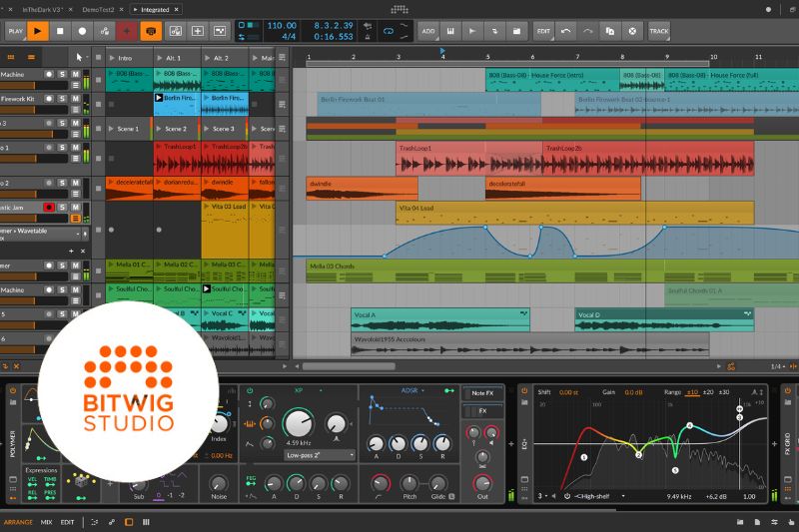Open the PLAY menu button
Image resolution: width=799 pixels, height=532 pixels.
pos(15,31)
